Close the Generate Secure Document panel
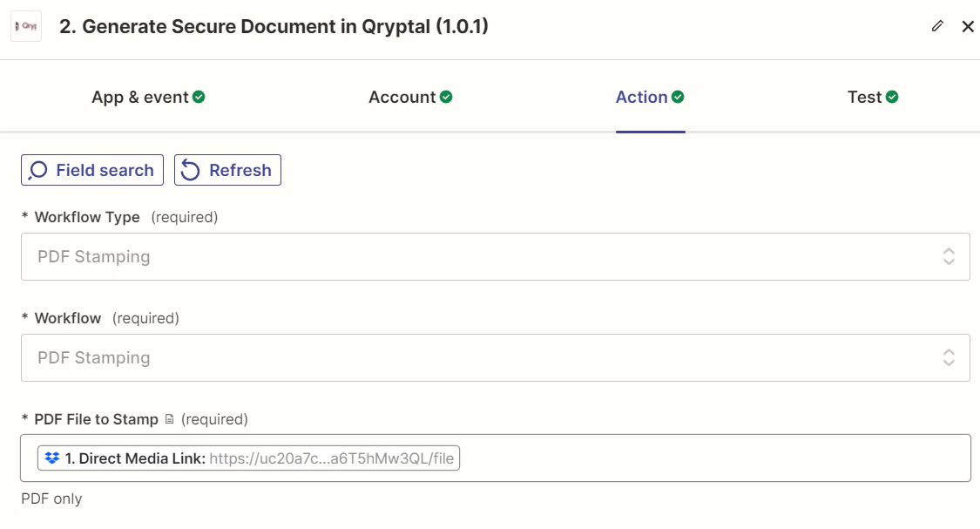Image resolution: width=980 pixels, height=529 pixels. pos(968,26)
